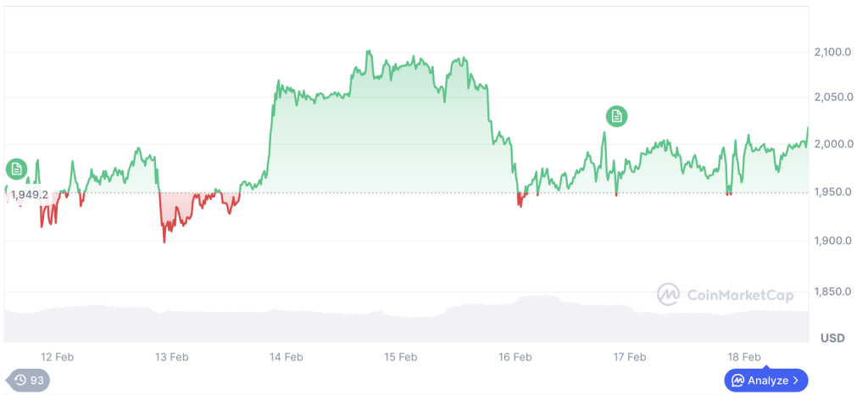Click the history clock icon beside 93
The image size is (868, 395).
[x=19, y=381]
